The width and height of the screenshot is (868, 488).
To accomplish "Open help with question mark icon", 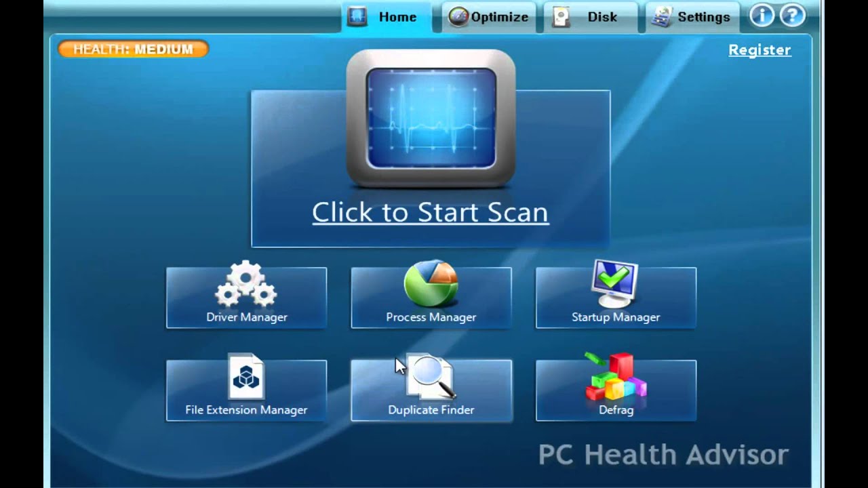I will point(792,16).
